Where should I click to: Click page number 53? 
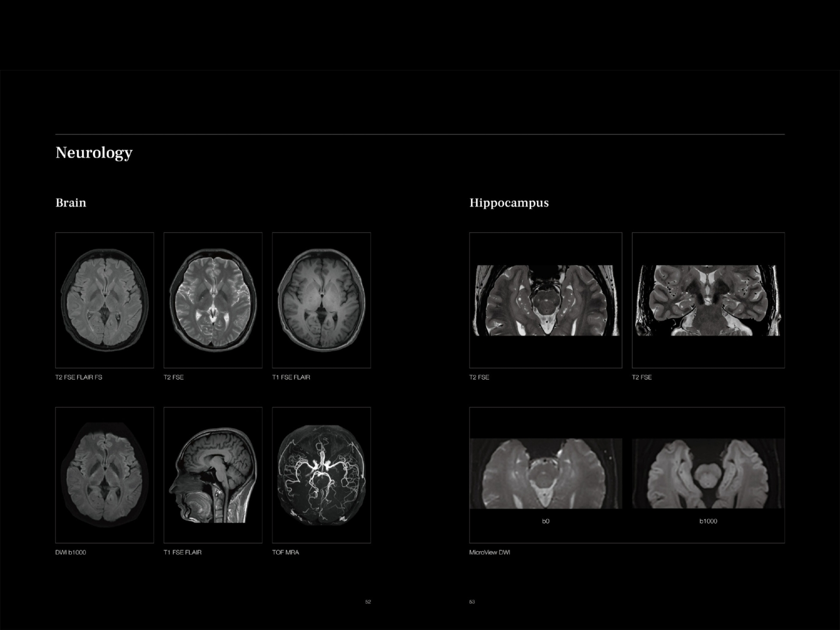coord(472,602)
